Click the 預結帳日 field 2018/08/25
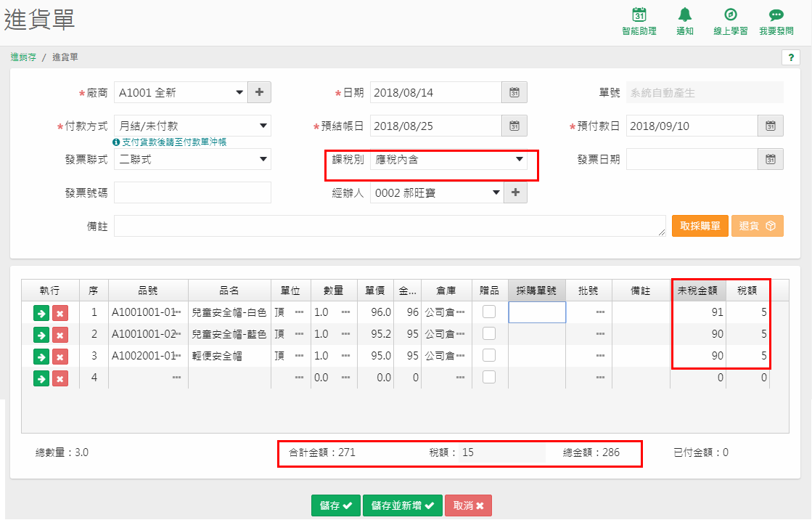The width and height of the screenshot is (812, 520). (436, 126)
